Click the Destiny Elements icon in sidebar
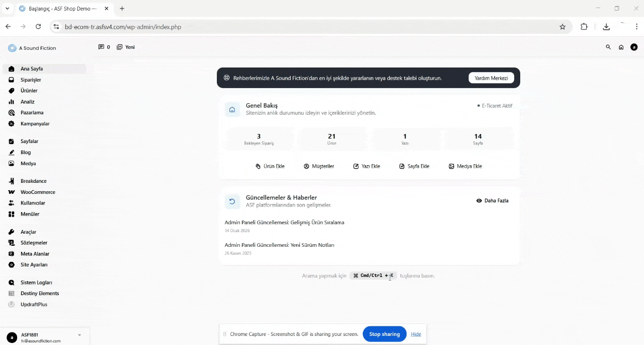 (x=11, y=293)
